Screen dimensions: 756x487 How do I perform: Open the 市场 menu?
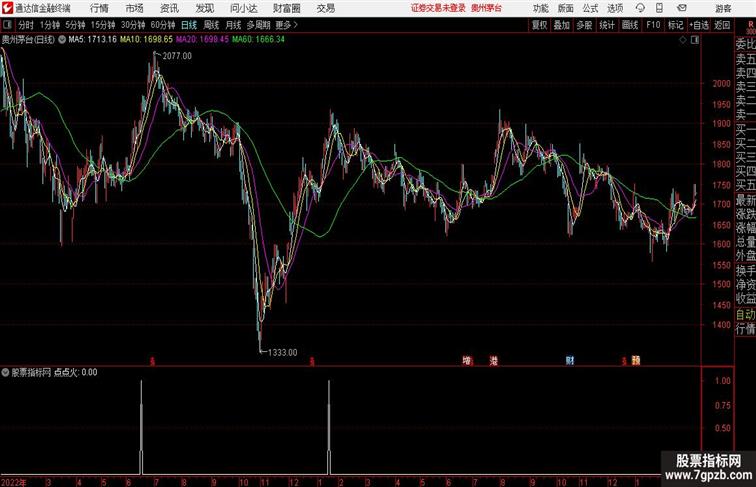click(134, 8)
